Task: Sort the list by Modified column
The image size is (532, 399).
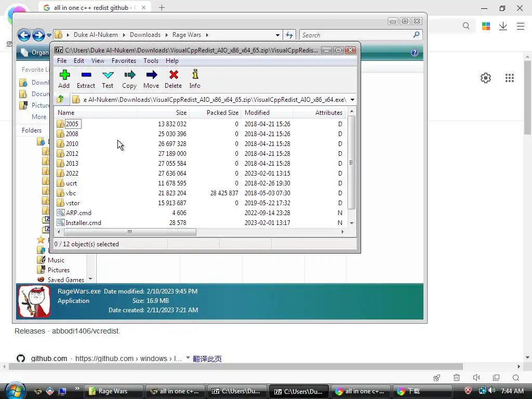Action: [x=267, y=113]
